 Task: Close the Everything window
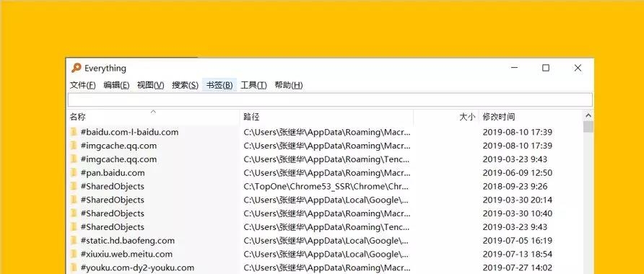578,68
